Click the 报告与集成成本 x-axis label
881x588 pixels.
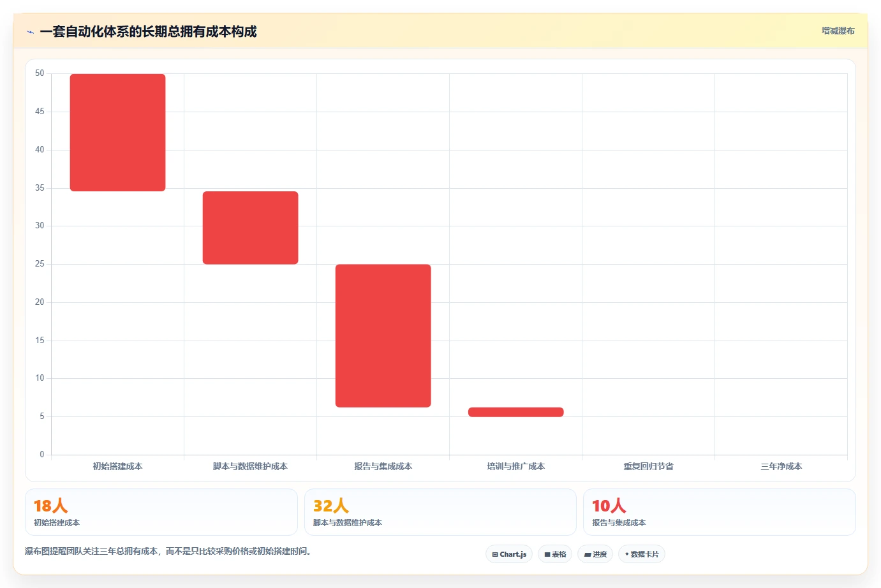pos(383,466)
